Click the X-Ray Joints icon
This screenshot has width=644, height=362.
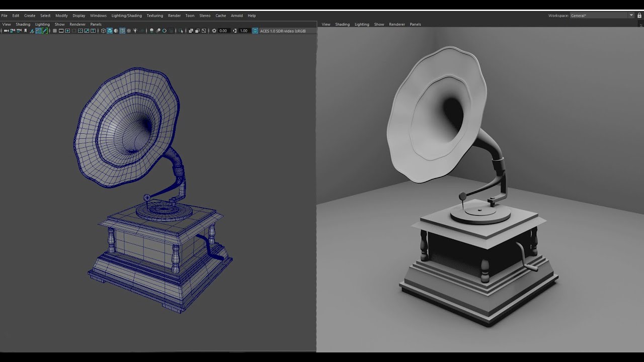coord(203,31)
